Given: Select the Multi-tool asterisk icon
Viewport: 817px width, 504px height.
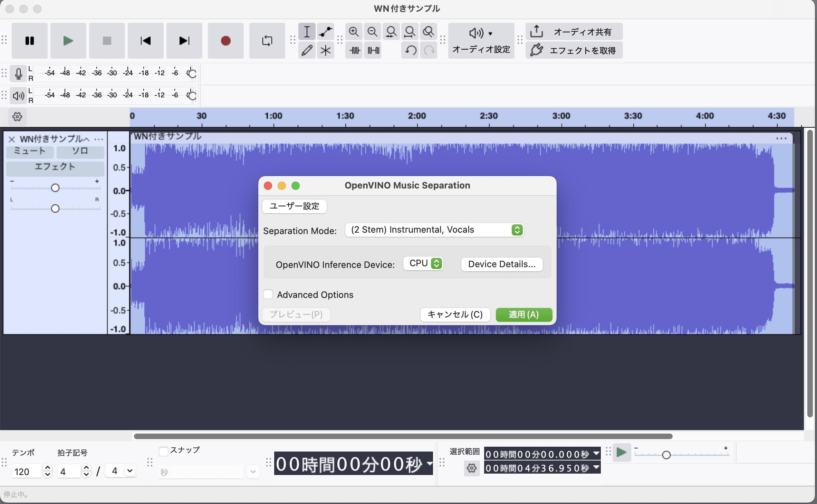Looking at the screenshot, I should (x=325, y=50).
